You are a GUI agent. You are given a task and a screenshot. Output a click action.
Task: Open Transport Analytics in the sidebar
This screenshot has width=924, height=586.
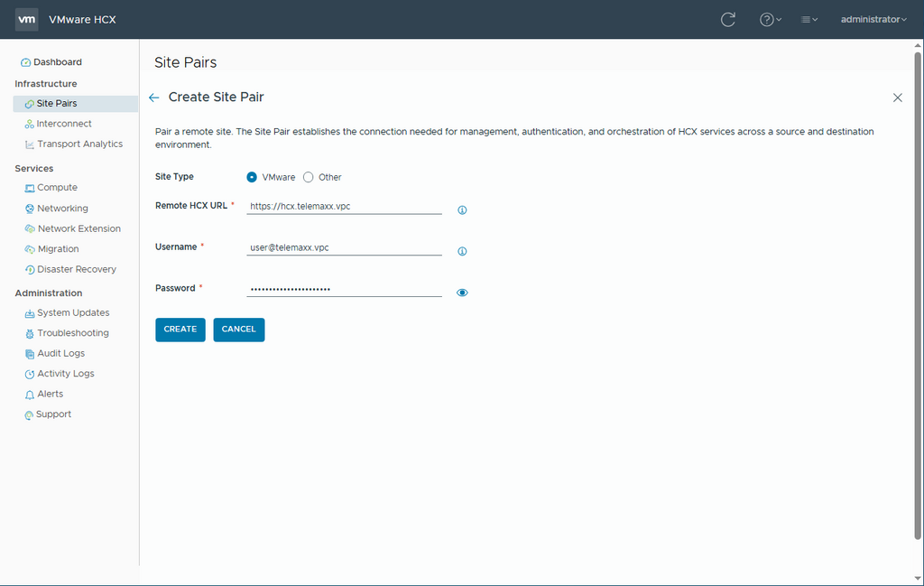click(79, 144)
